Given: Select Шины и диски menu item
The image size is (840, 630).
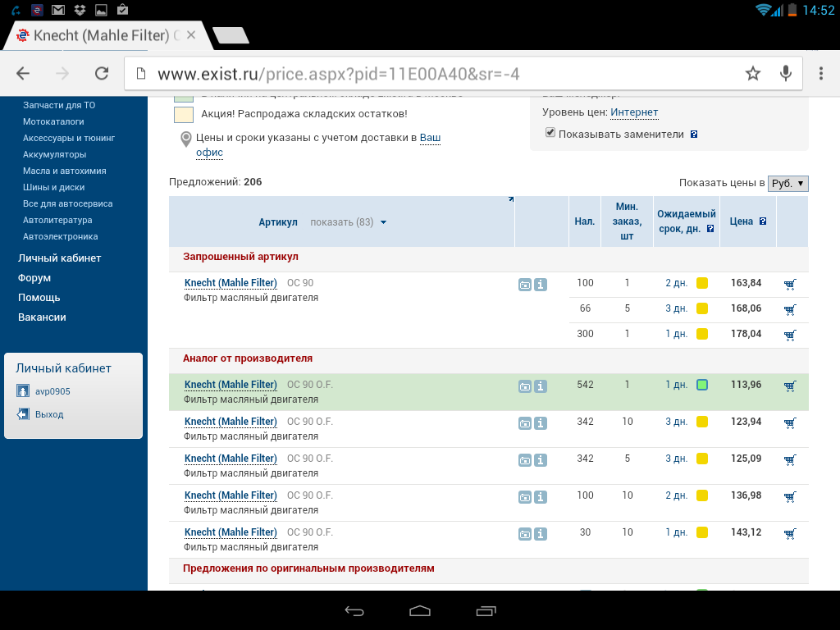Looking at the screenshot, I should click(53, 188).
